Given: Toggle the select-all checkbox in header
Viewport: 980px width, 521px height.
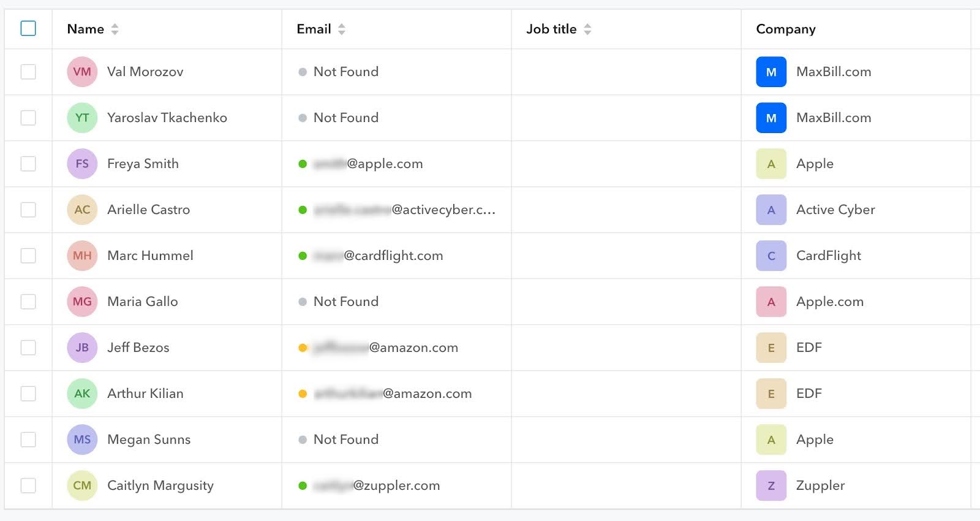Looking at the screenshot, I should [28, 28].
